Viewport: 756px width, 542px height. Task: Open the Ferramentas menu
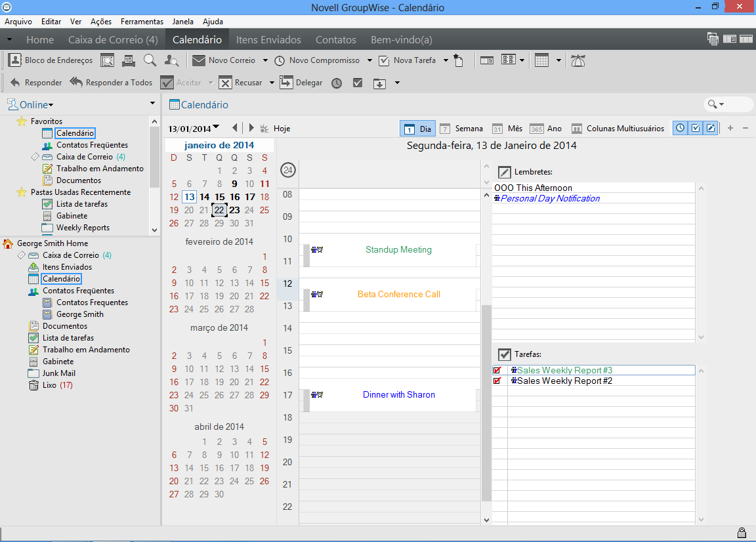coord(142,22)
